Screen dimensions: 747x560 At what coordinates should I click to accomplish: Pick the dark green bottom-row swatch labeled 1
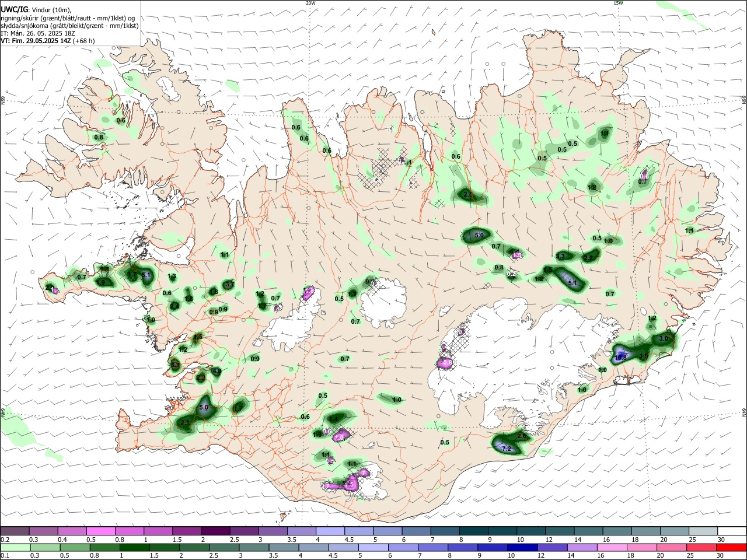(135, 547)
